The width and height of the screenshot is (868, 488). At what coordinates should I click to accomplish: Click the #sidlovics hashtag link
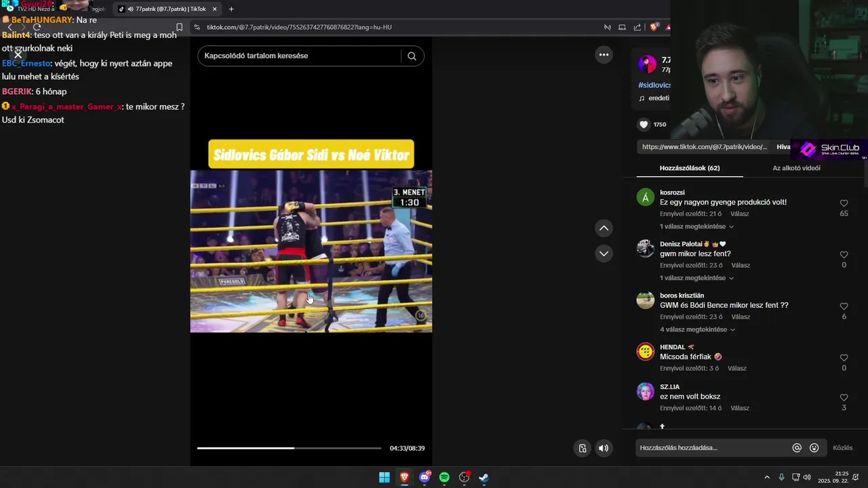654,85
